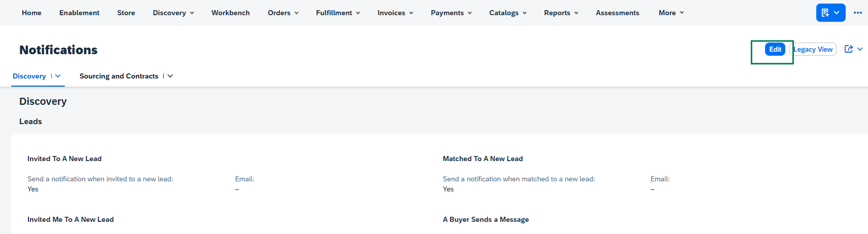Expand the Reports menu
This screenshot has height=234, width=868.
tap(561, 13)
